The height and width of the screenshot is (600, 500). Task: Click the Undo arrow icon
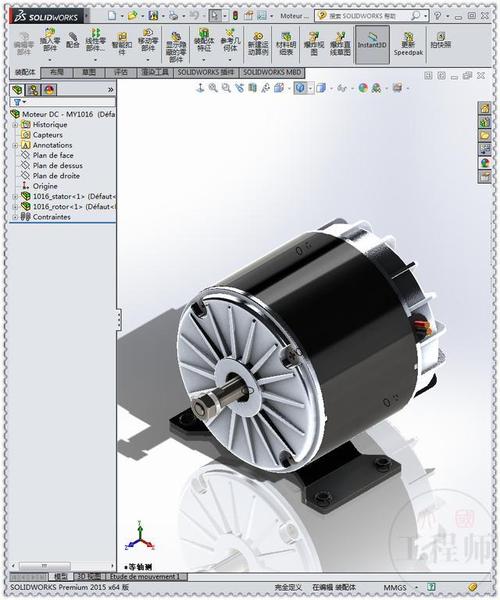coord(194,16)
